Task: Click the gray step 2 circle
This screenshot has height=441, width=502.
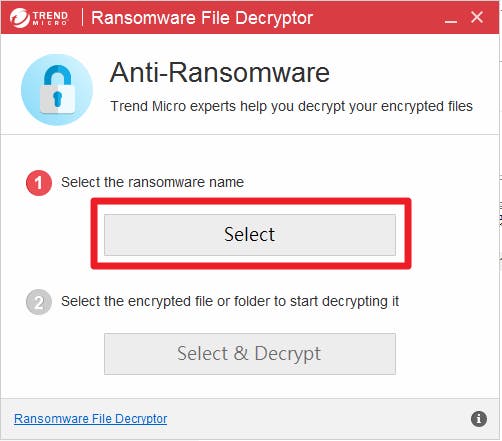Action: coord(39,302)
